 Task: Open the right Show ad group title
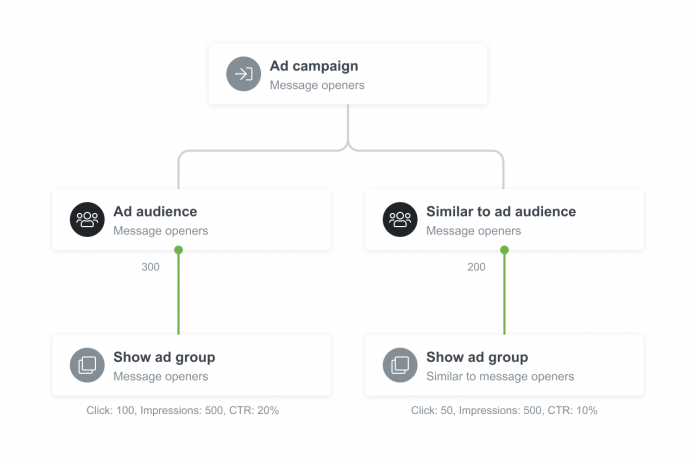(477, 357)
